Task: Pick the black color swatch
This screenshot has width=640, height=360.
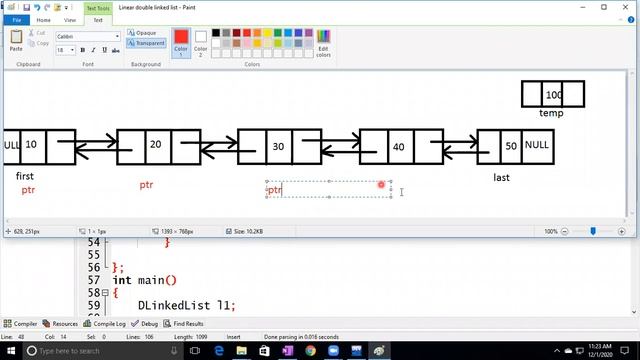Action: [216, 33]
